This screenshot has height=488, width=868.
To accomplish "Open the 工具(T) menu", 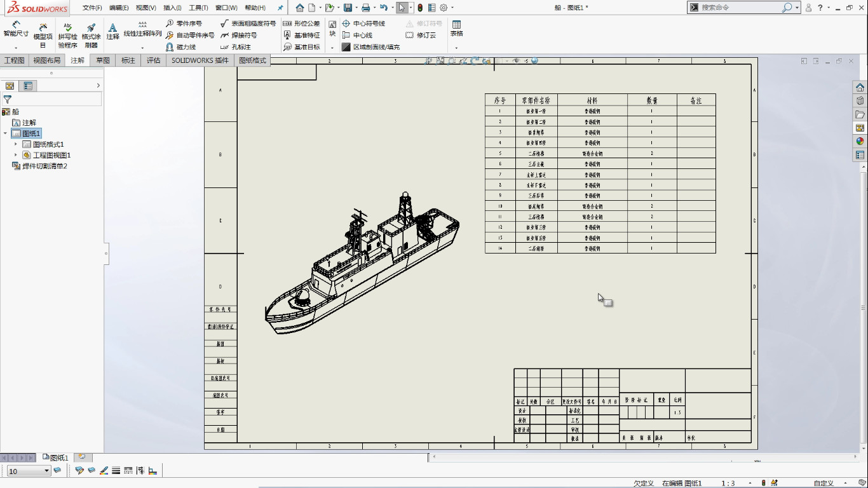I will coord(198,8).
